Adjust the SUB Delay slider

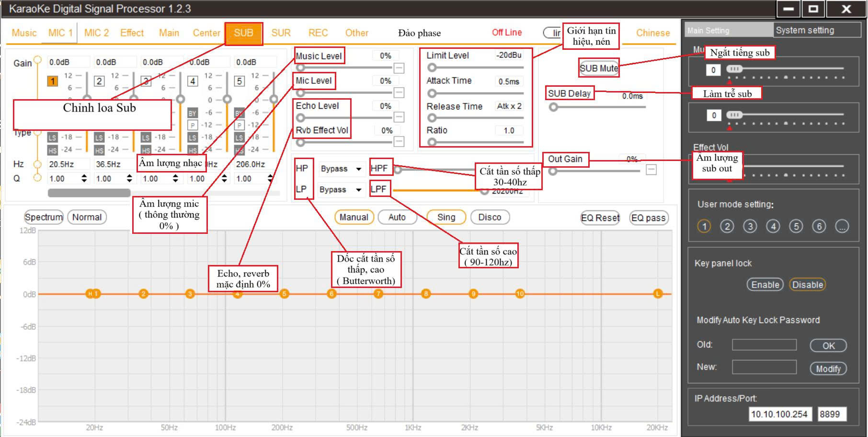[x=597, y=107]
